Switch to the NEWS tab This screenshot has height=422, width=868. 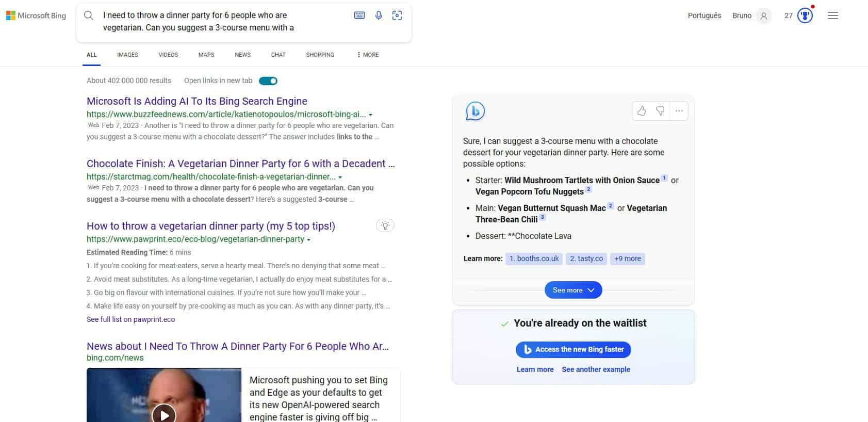pos(242,55)
